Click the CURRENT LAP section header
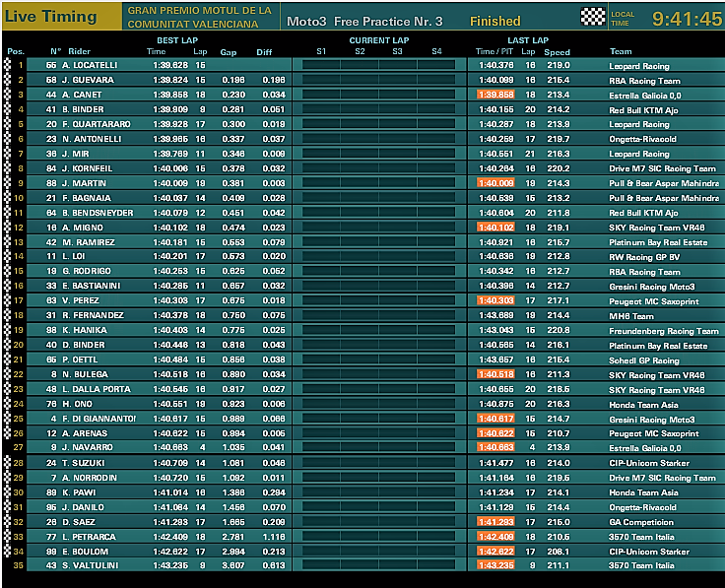Screen dimensions: 725x588 point(378,40)
